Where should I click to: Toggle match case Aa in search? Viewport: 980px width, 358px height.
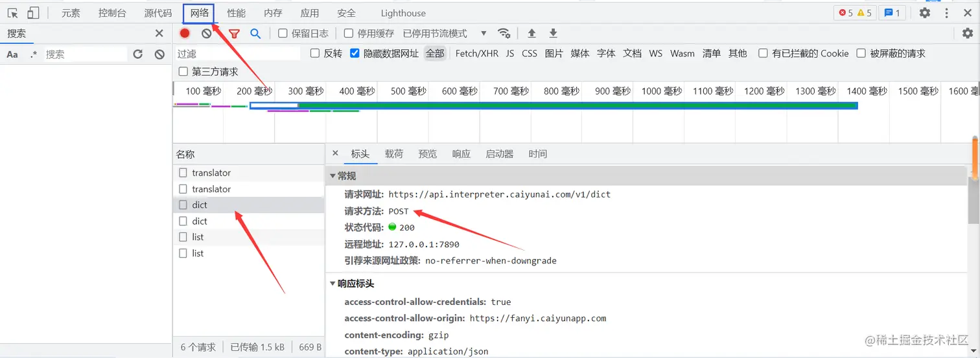coord(12,54)
